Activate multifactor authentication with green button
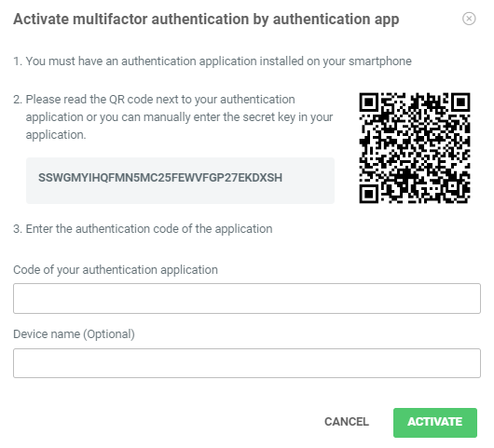This screenshot has width=494, height=448. pos(434,423)
